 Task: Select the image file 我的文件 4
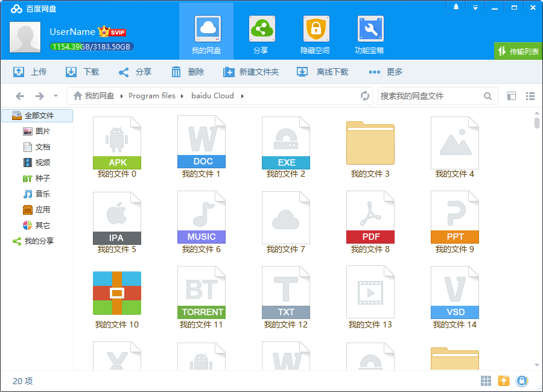(x=455, y=147)
